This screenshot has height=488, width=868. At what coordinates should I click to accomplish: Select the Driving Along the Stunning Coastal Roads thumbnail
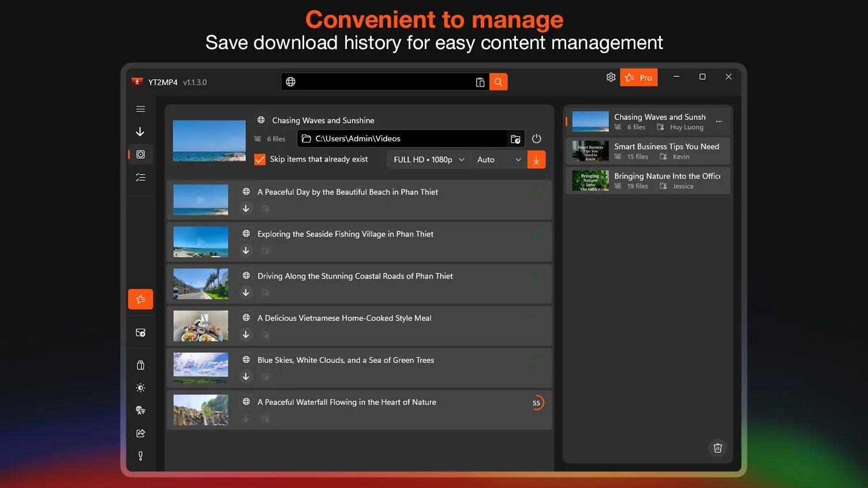201,284
